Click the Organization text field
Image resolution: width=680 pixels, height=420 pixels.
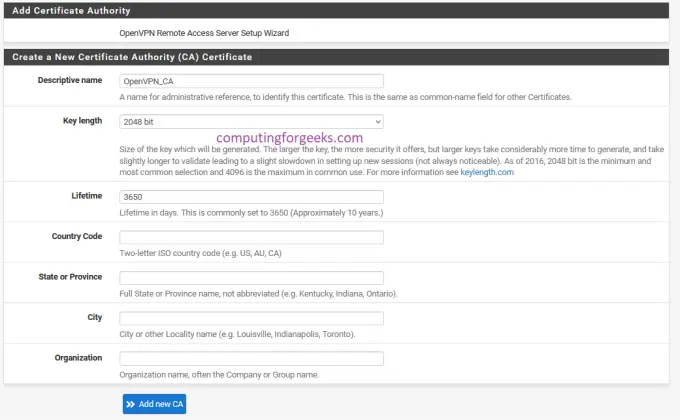coord(251,358)
